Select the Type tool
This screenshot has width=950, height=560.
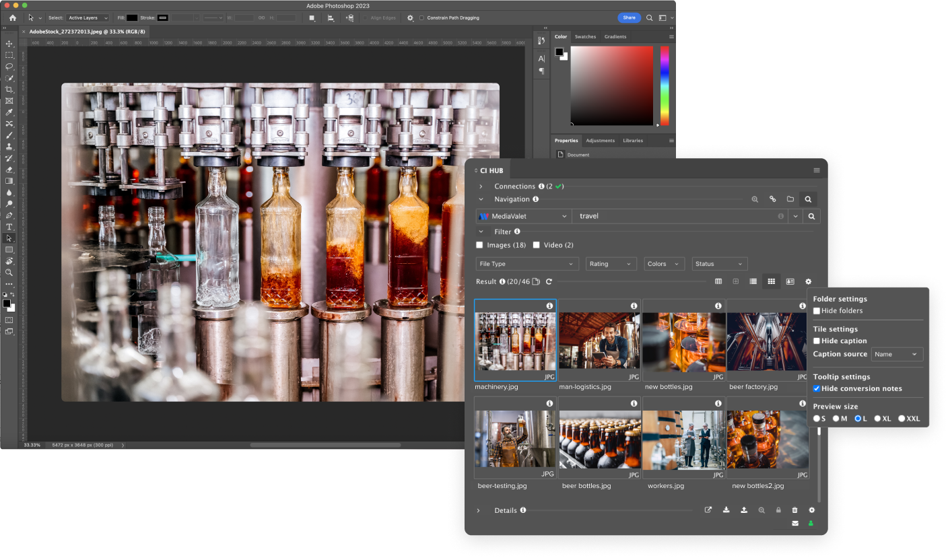pyautogui.click(x=9, y=227)
